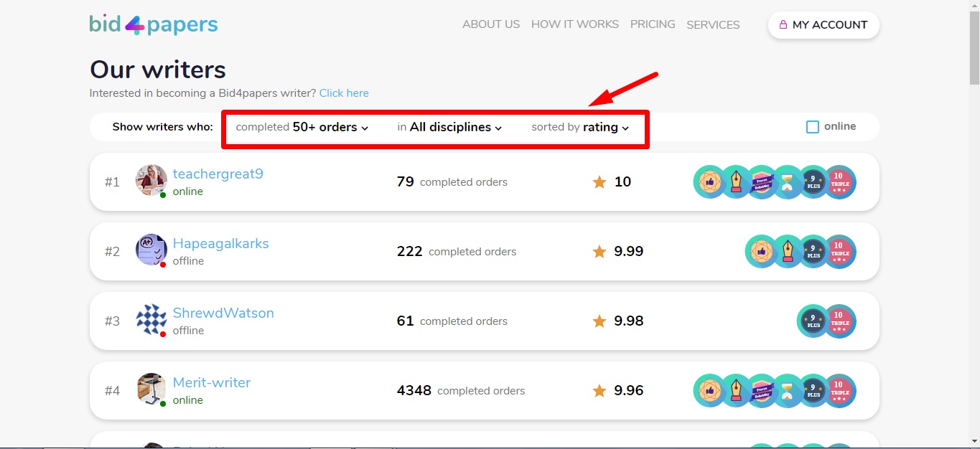Viewport: 980px width, 449px height.
Task: Click ShrewdWatson's 9 PLUS badge
Action: (813, 321)
